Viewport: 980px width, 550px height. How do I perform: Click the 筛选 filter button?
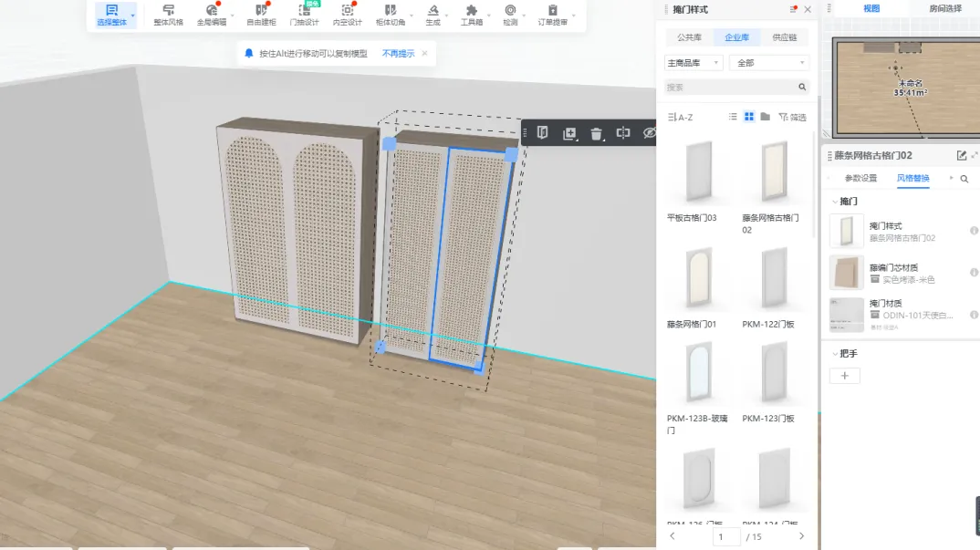tap(793, 117)
